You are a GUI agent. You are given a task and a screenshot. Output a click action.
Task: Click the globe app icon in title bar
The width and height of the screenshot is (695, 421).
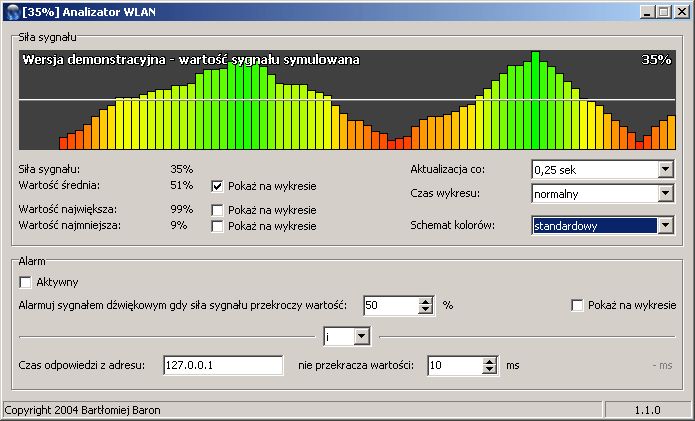tap(13, 12)
